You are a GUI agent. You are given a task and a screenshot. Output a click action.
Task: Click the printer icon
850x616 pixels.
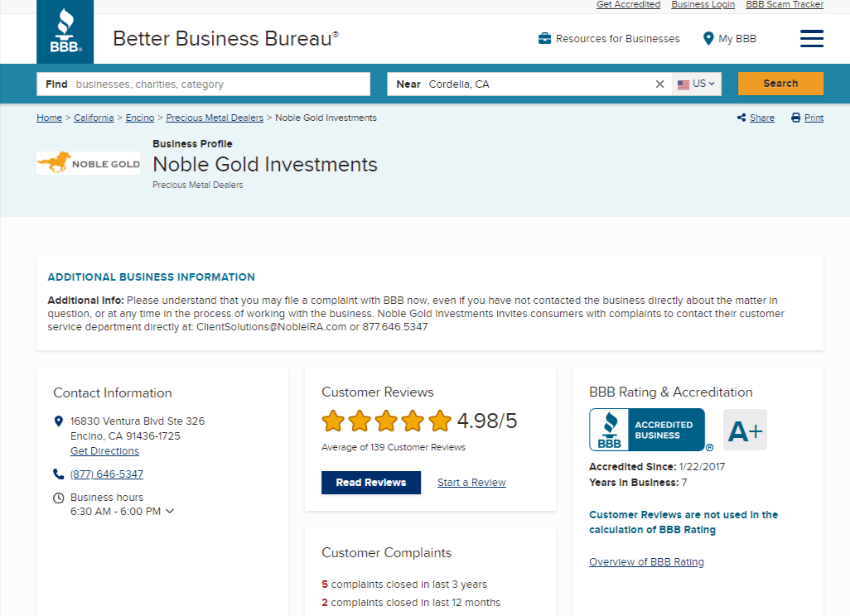click(795, 118)
